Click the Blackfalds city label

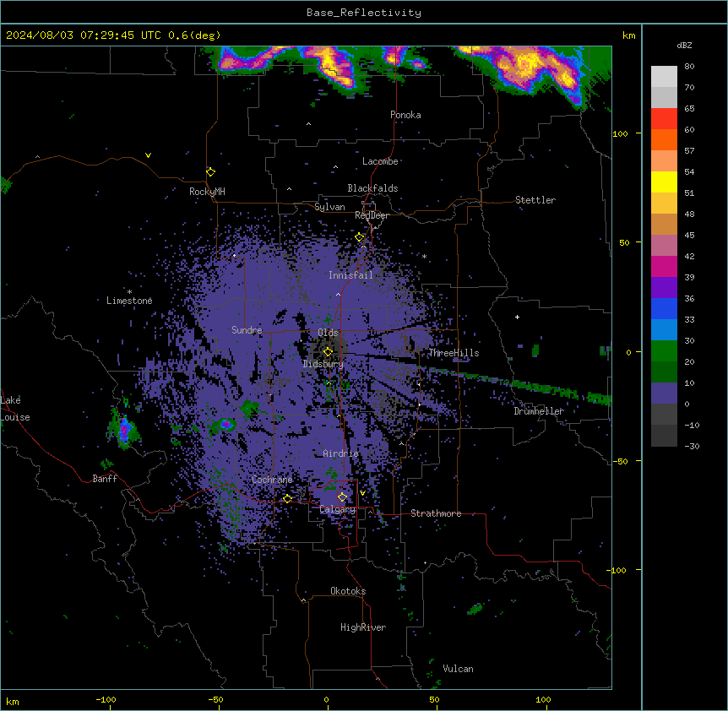(372, 188)
